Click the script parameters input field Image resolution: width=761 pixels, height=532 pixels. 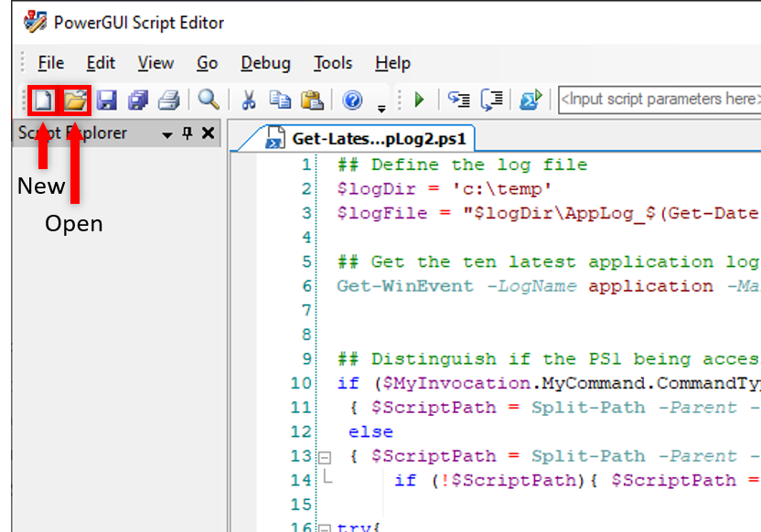[x=659, y=100]
